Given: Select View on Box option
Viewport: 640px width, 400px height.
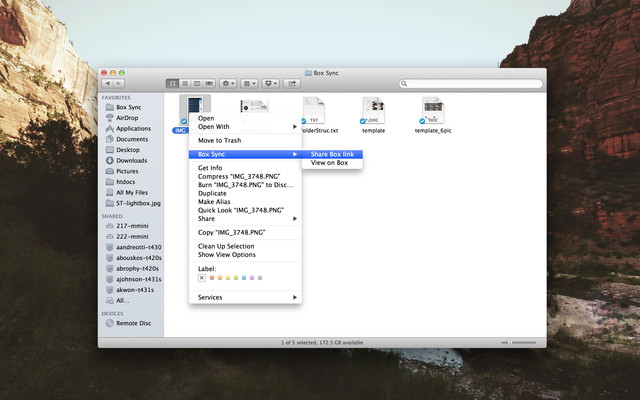Looking at the screenshot, I should click(329, 162).
